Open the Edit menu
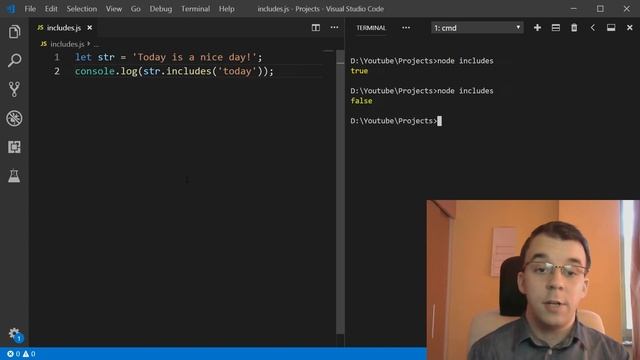640x360 pixels. coord(51,9)
